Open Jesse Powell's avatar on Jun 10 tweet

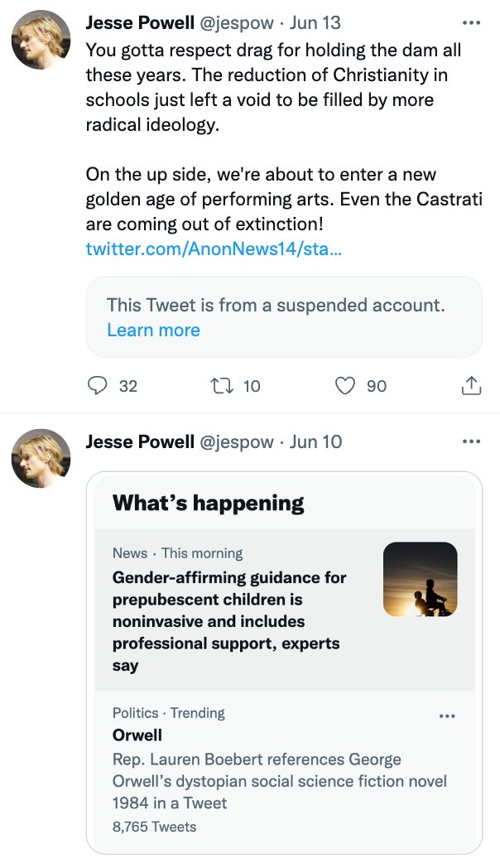(x=41, y=458)
